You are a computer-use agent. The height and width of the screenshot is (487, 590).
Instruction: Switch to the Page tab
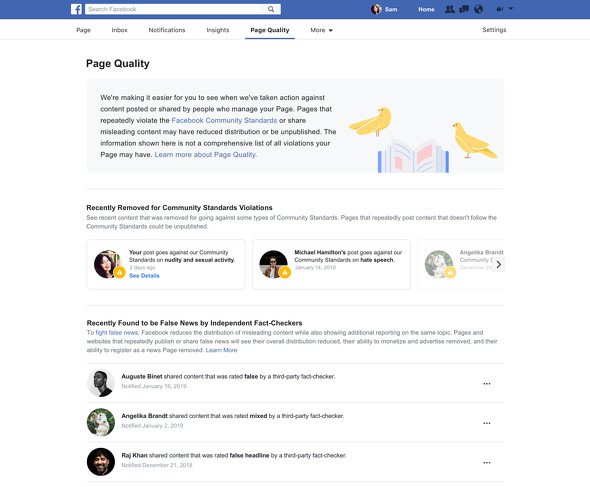coord(83,30)
